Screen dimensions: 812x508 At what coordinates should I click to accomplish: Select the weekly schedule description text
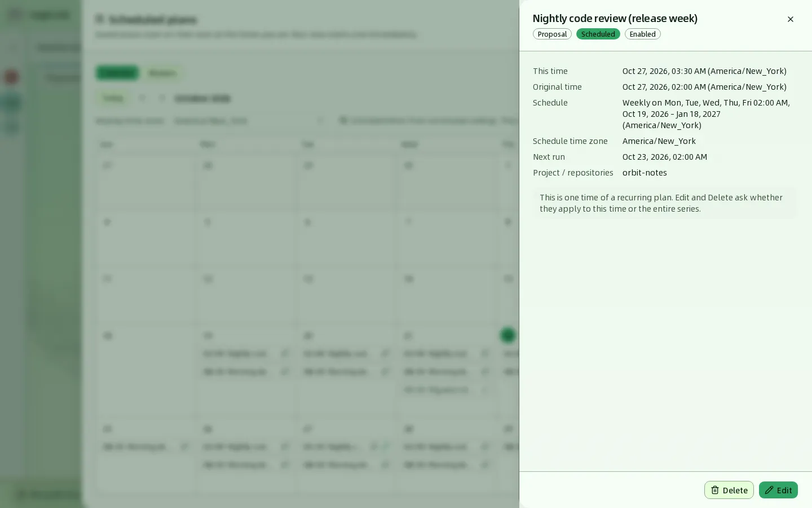coord(706,114)
